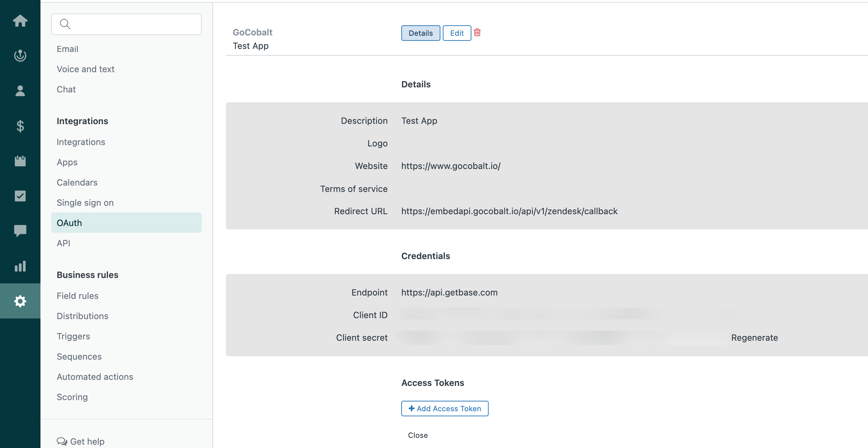Open the contacts person icon

click(x=20, y=91)
